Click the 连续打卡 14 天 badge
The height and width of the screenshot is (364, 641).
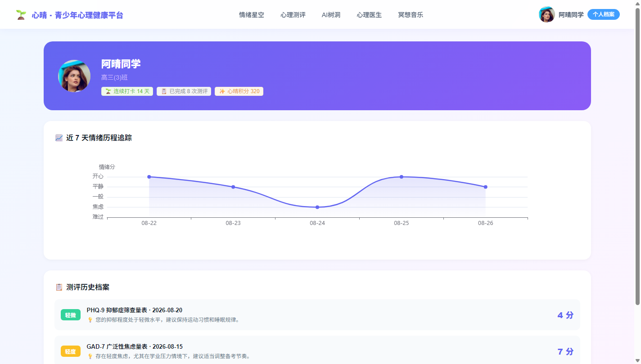(127, 91)
